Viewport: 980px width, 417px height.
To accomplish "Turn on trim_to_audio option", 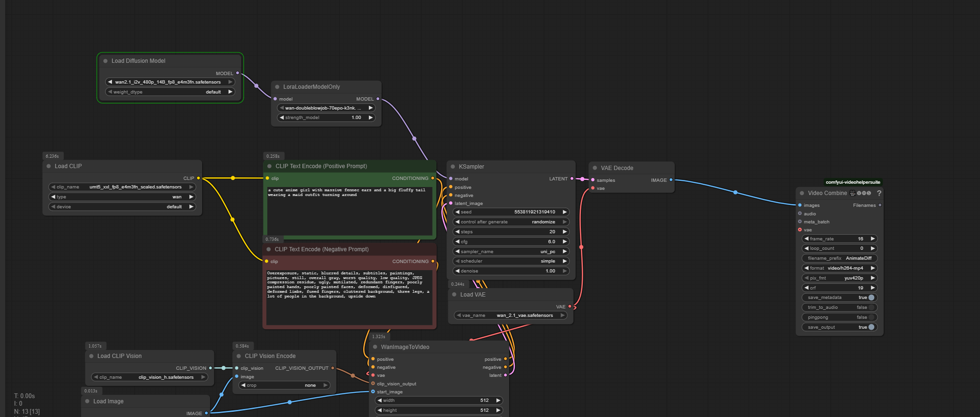I will click(x=871, y=307).
